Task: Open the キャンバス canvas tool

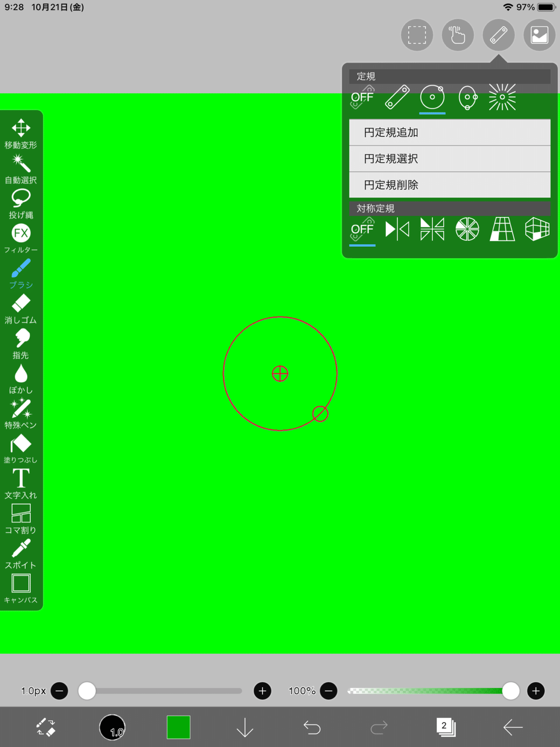Action: (21, 589)
